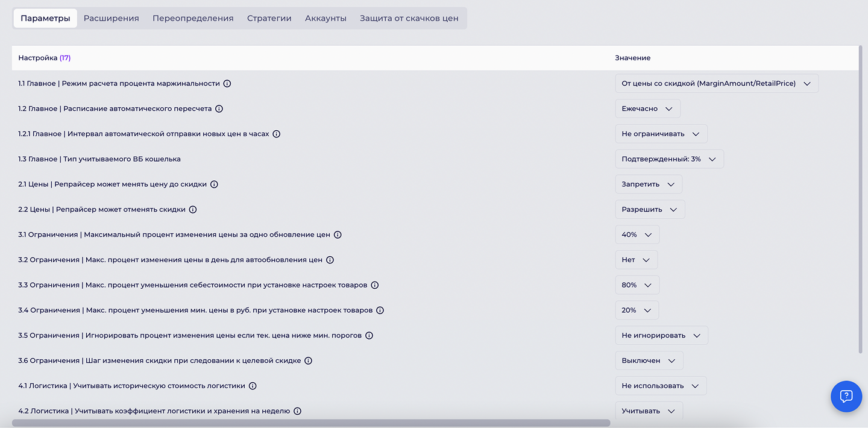Click info icon for setting 3.6 discount step
This screenshot has width=868, height=428.
click(308, 361)
